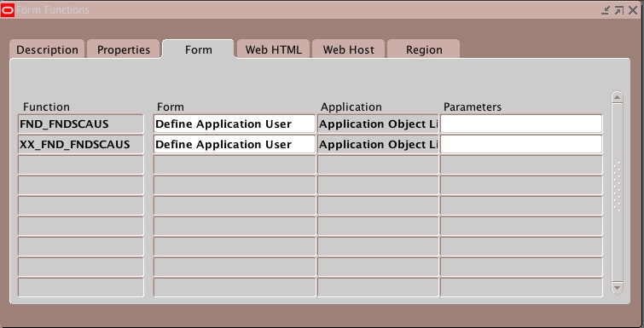Open the Region tab

coord(424,49)
